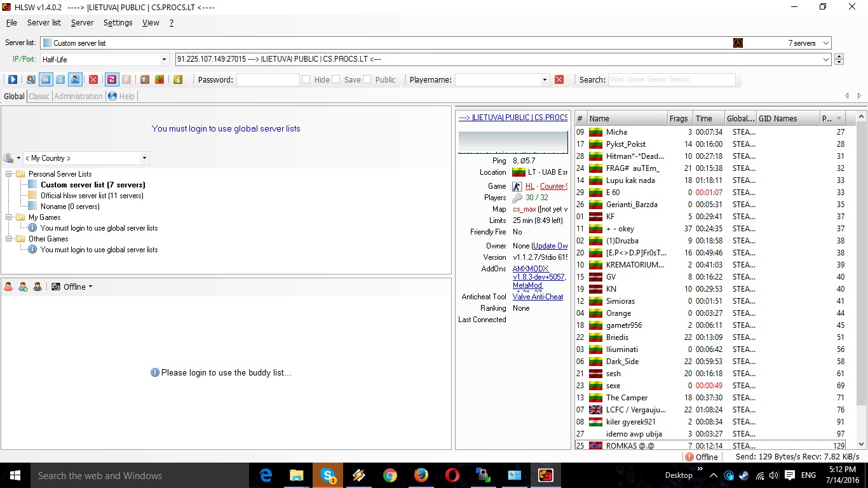Click the red X delete toolbar icon

coord(93,79)
